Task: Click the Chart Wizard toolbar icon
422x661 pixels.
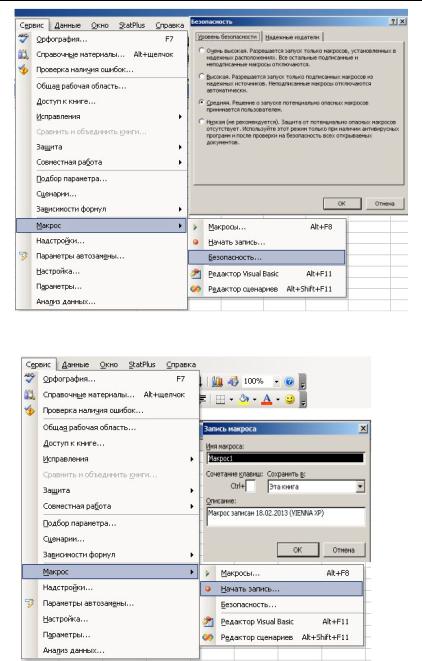Action: tap(217, 382)
